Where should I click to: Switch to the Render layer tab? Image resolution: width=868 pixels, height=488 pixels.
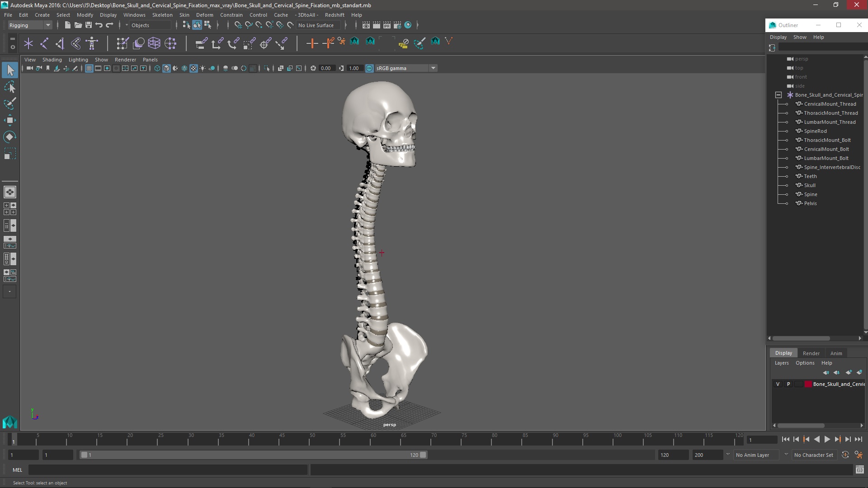click(x=811, y=353)
